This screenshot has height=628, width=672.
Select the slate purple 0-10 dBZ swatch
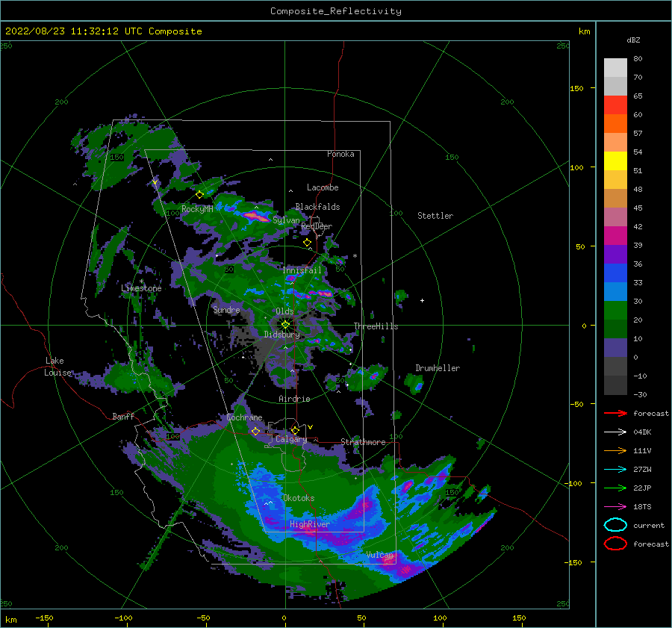pyautogui.click(x=615, y=348)
